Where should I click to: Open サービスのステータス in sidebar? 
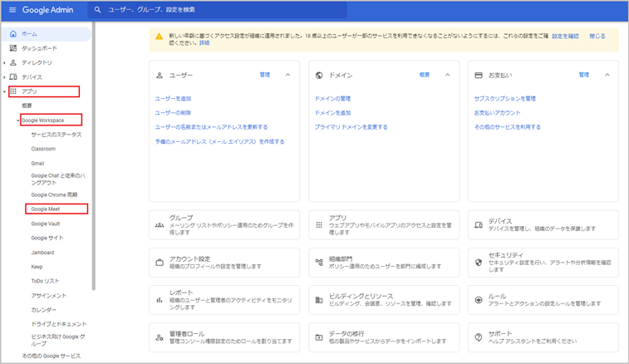57,135
